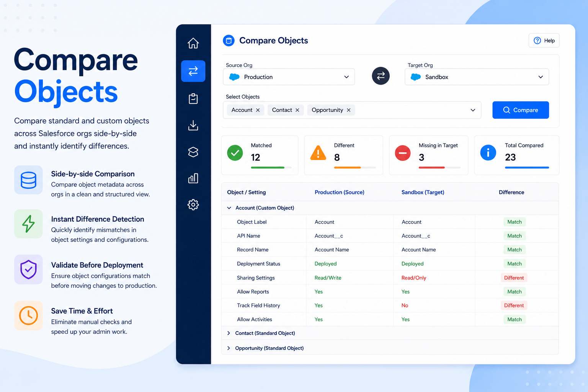588x392 pixels.
Task: Click the Match badge in Allow Reports row
Action: [x=514, y=292]
